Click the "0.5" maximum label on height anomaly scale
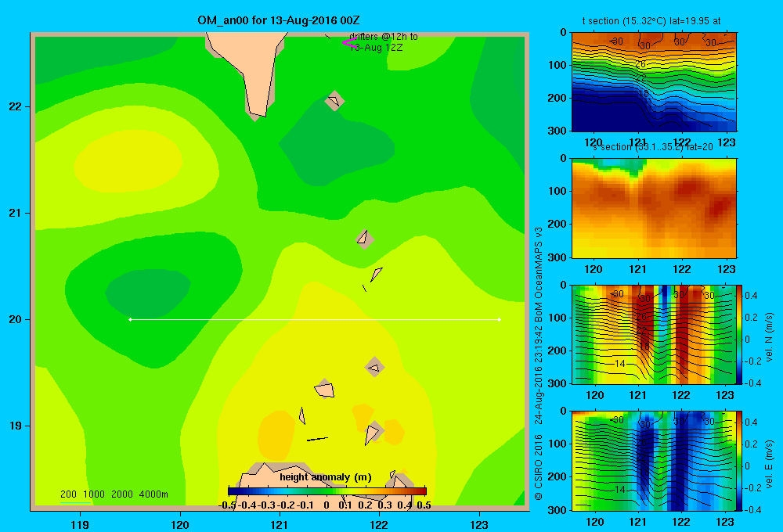Screen dimensions: 783x532 424,505
